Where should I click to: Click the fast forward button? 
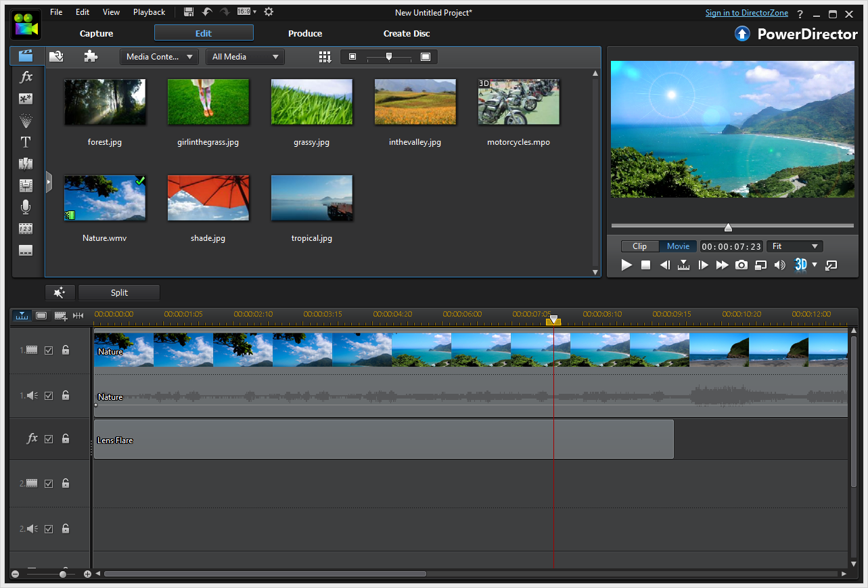[722, 265]
